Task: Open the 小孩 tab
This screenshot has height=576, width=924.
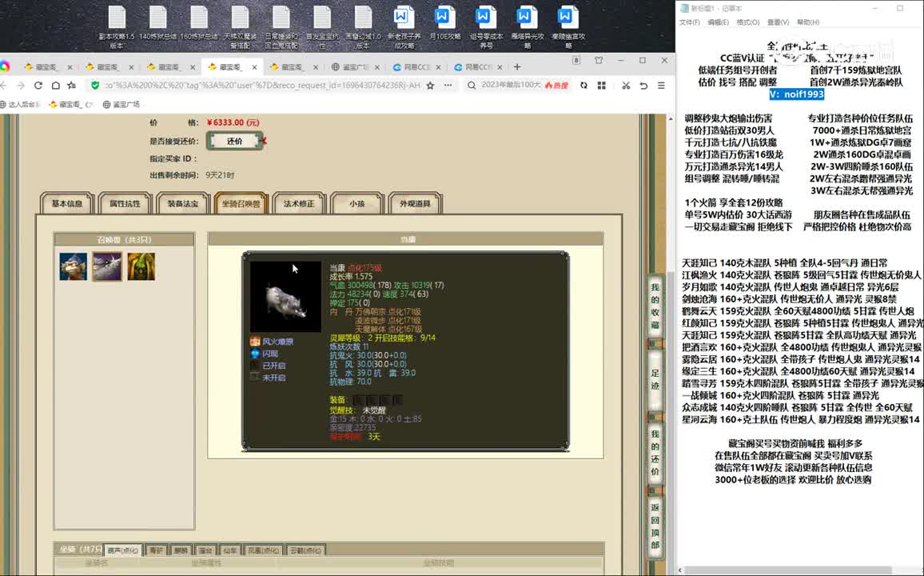Action: [x=357, y=203]
